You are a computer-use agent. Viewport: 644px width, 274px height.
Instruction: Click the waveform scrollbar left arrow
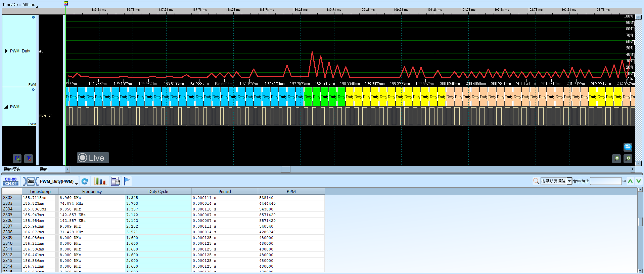68,169
